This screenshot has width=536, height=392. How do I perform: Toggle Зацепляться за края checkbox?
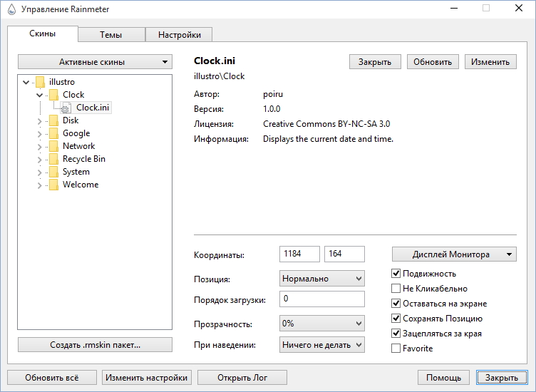(x=396, y=334)
